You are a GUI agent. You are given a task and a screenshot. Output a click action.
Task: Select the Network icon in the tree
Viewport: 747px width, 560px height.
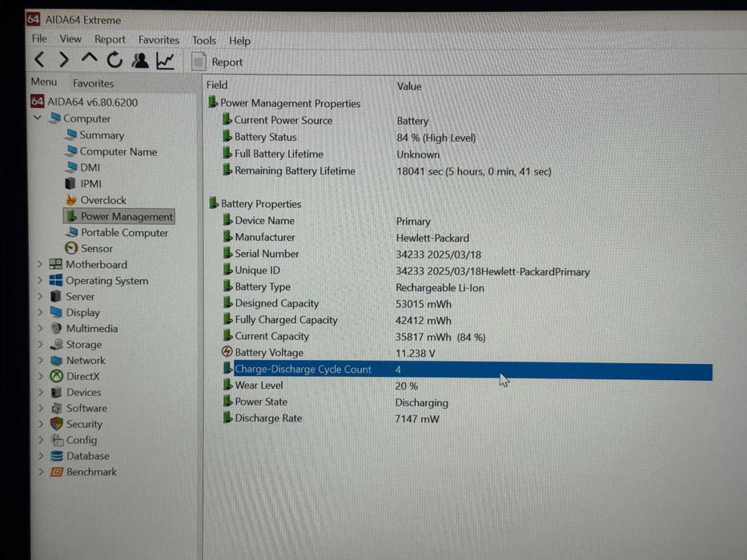point(56,361)
